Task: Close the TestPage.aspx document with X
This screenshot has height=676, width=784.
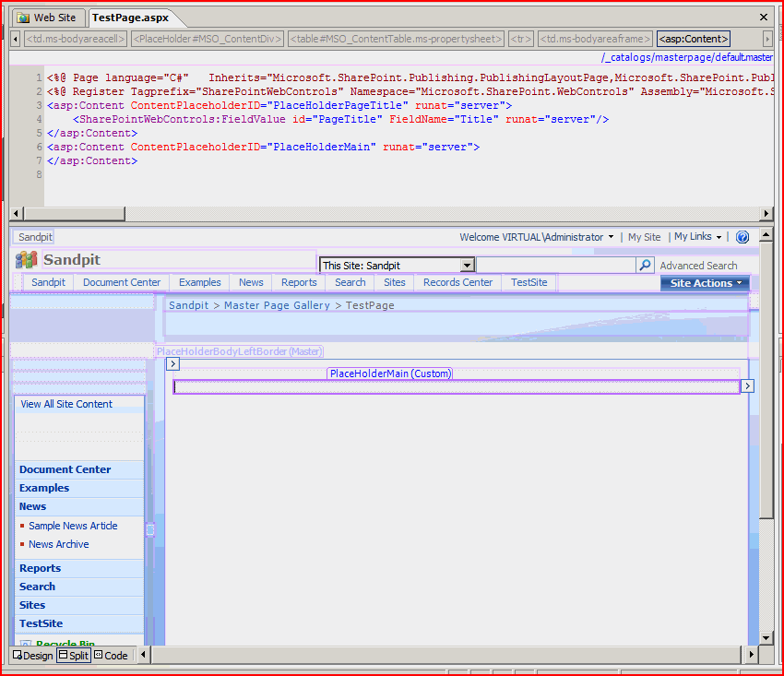Action: point(763,18)
